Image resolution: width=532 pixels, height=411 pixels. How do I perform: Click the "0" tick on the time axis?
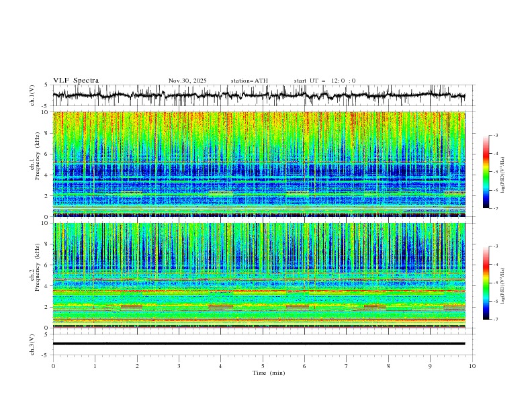[x=53, y=366]
